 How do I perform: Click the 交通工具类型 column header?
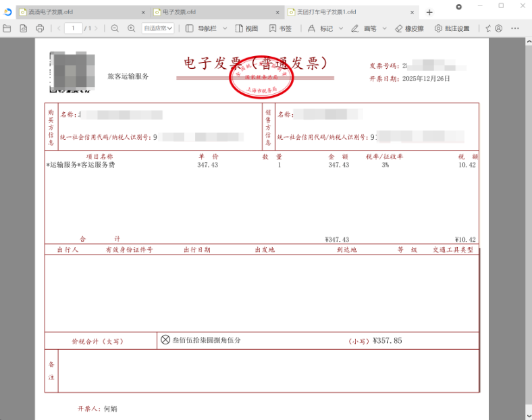pos(452,250)
